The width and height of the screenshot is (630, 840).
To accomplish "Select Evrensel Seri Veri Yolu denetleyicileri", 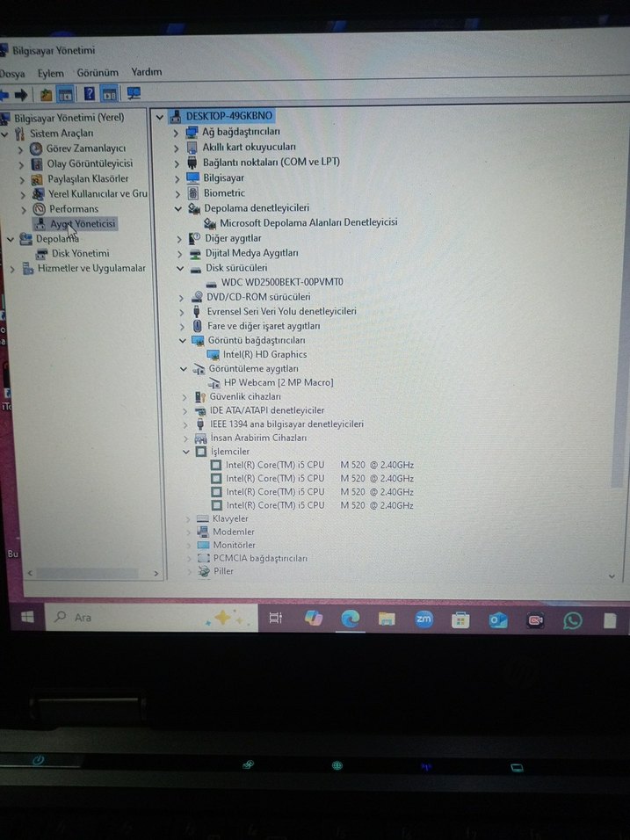I will 282,311.
